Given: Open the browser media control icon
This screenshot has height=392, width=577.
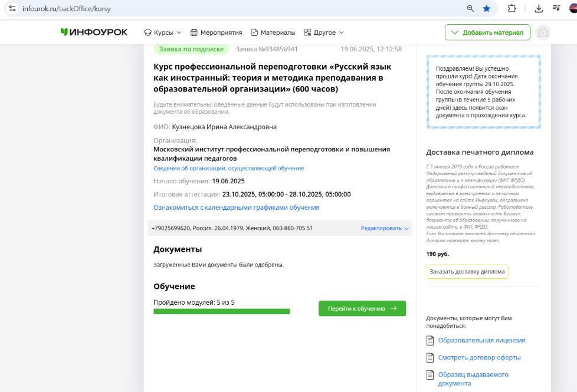Looking at the screenshot, I should click(556, 9).
